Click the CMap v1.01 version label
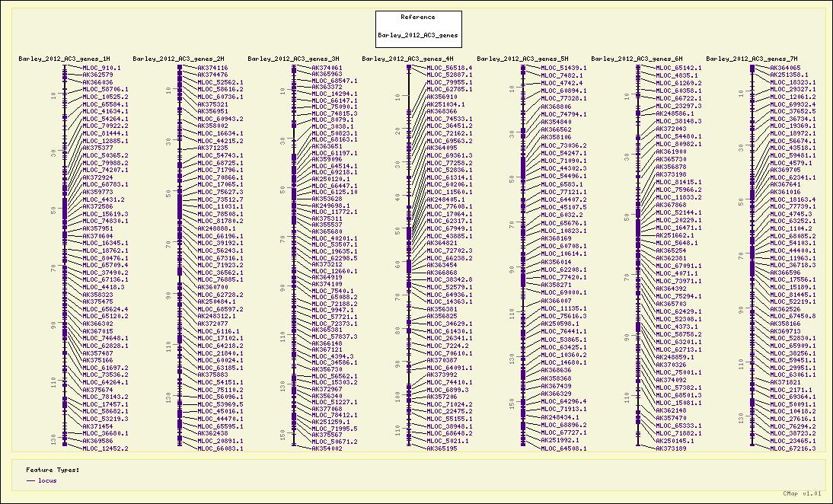 (x=802, y=494)
